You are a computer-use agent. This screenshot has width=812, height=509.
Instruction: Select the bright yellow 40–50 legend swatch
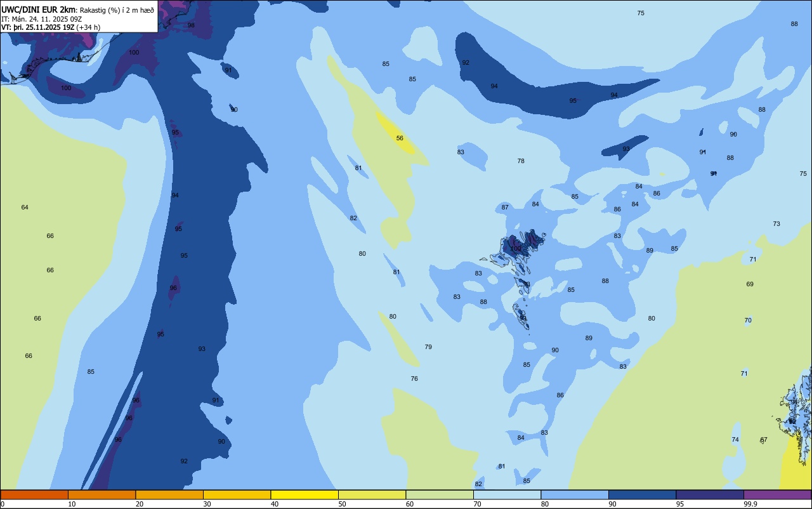(304, 494)
